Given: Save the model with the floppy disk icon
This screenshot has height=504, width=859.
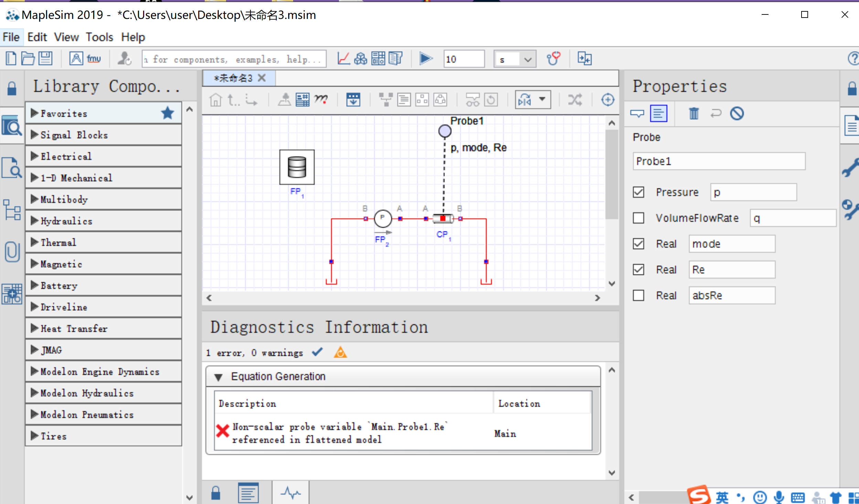Looking at the screenshot, I should click(45, 58).
